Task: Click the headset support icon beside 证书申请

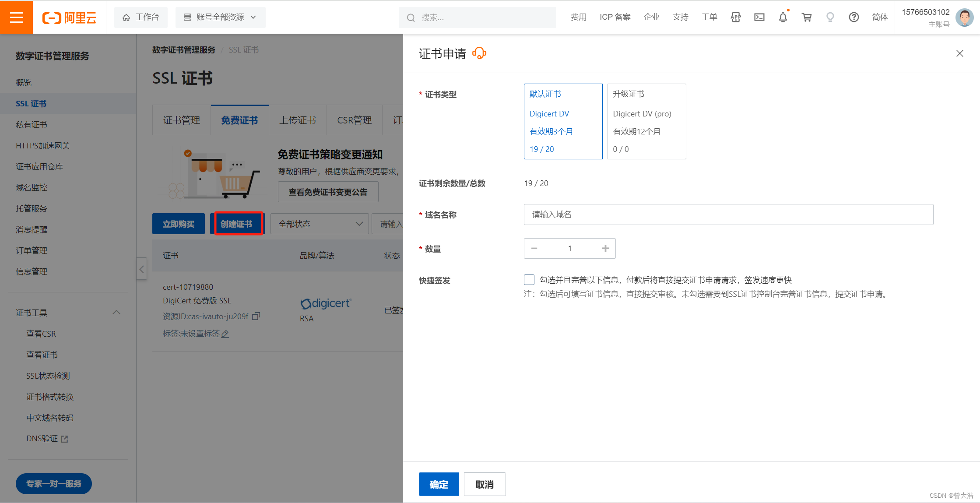Action: pos(479,53)
